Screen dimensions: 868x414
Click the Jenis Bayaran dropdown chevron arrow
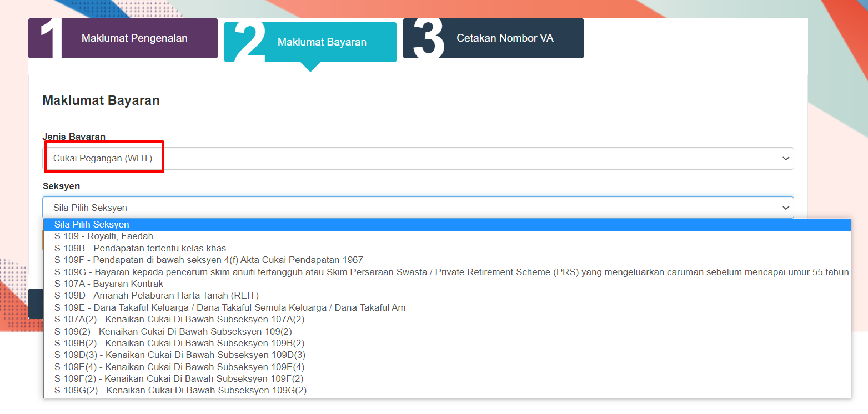[x=785, y=159]
